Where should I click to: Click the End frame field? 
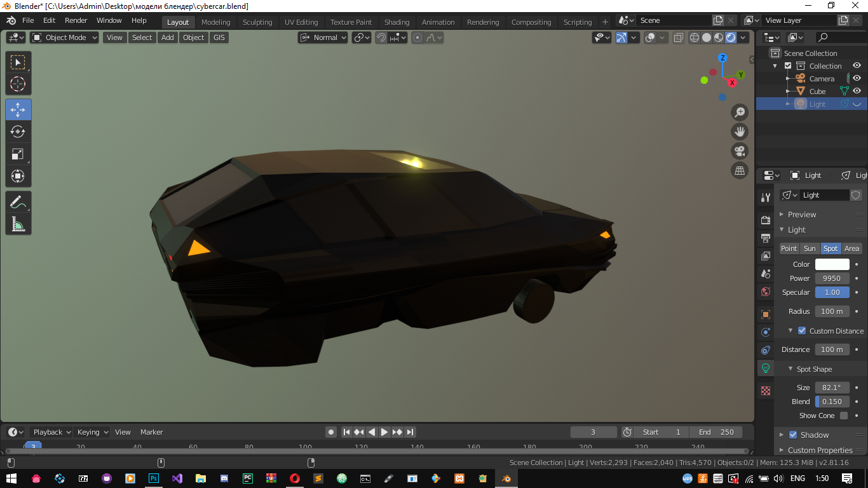coord(716,432)
